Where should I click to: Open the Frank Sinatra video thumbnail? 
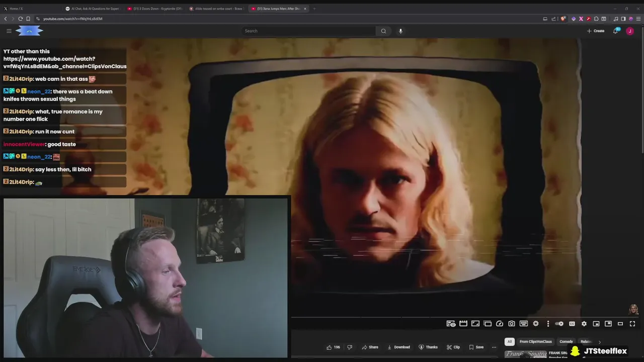click(x=526, y=354)
